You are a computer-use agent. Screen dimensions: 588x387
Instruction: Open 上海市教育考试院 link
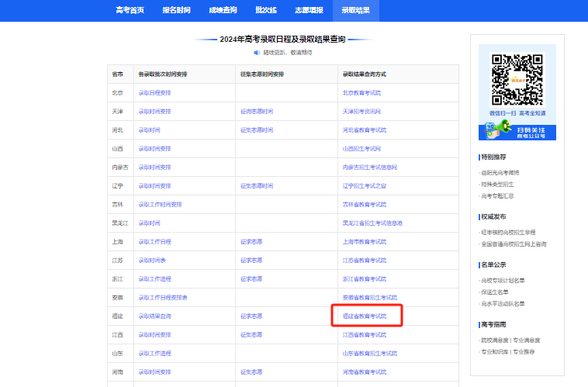coord(364,242)
